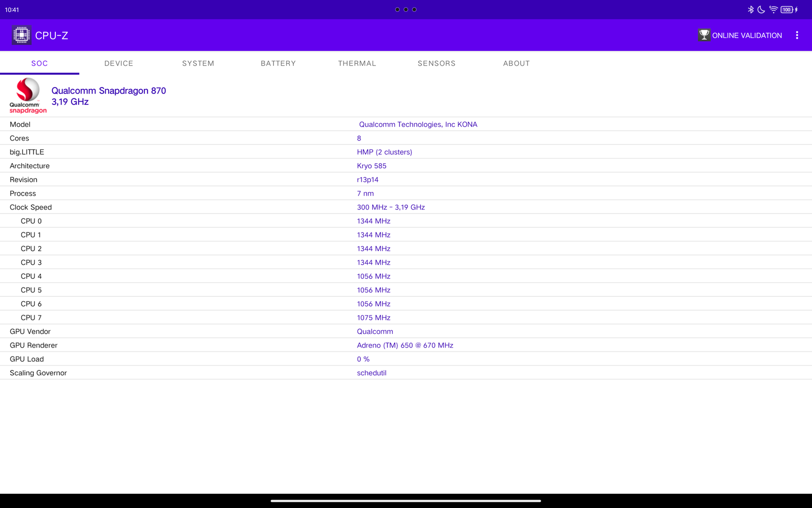Select 'Adreno (TM) 650 @ 670 MHz' value
This screenshot has height=508, width=812.
[x=405, y=345]
